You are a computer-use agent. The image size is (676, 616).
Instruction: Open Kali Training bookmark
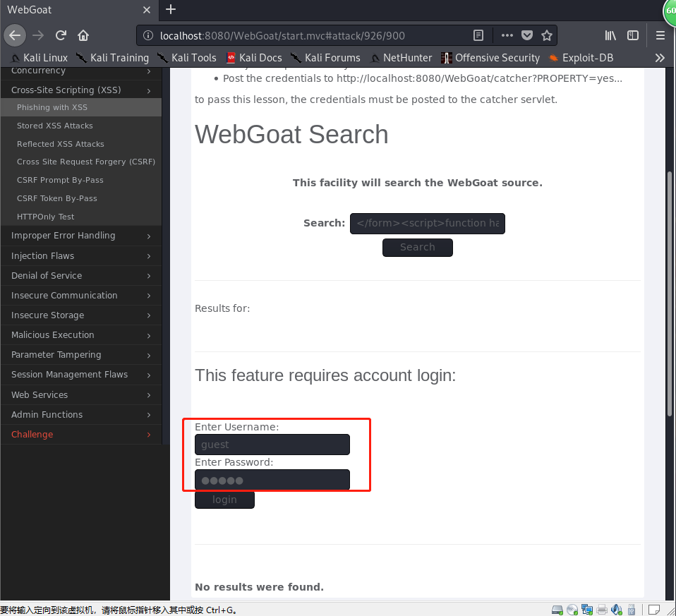click(x=112, y=58)
